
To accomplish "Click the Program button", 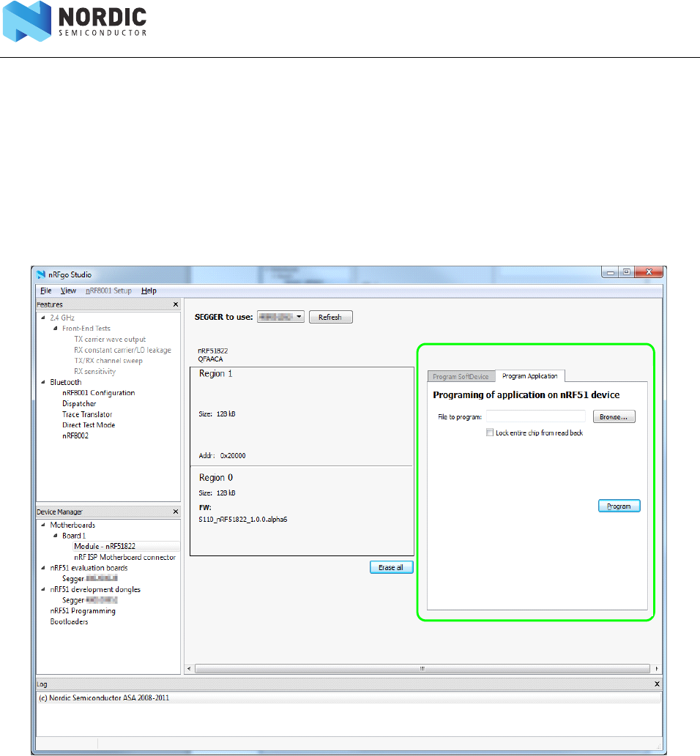I will [619, 506].
